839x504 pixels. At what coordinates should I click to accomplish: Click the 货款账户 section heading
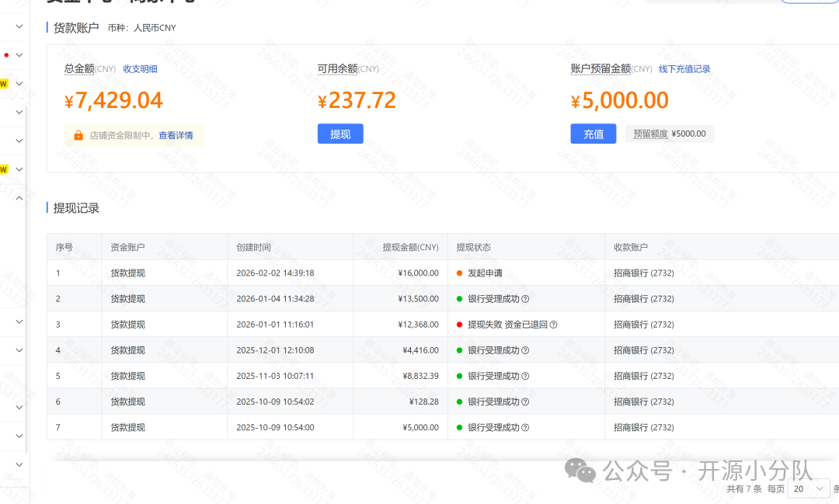[76, 28]
